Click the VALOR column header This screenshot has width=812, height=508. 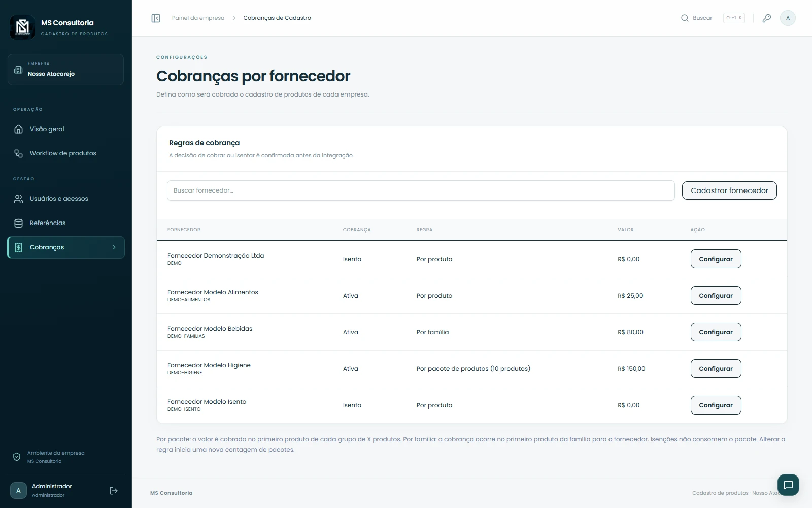tap(626, 230)
